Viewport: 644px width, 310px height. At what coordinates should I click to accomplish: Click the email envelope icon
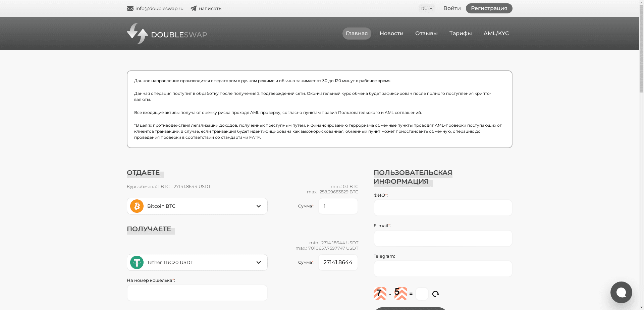[x=130, y=8]
